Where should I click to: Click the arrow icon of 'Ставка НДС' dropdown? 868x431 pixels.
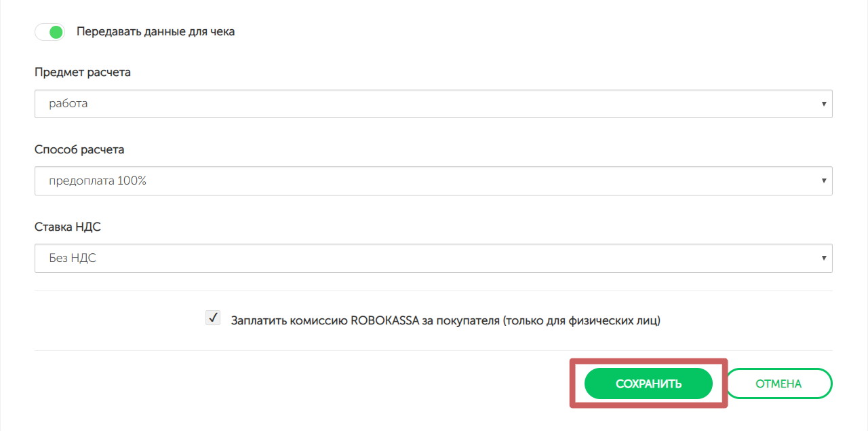point(823,258)
